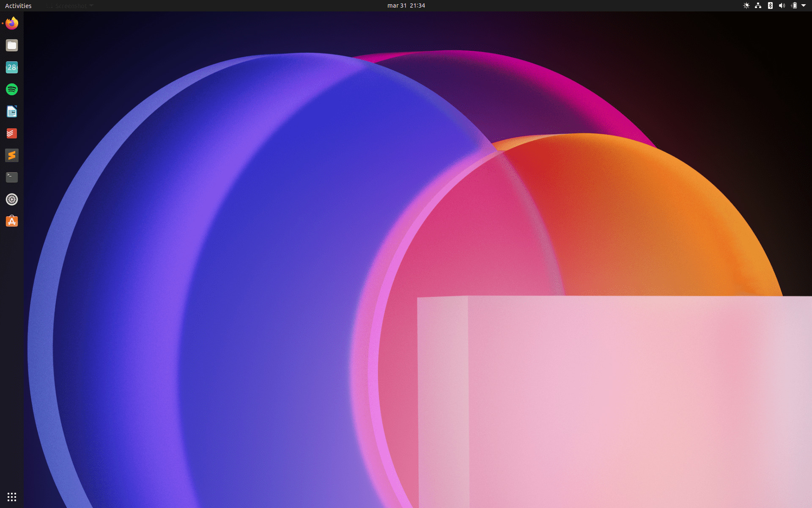Click the wired network indicator icon

(x=758, y=6)
